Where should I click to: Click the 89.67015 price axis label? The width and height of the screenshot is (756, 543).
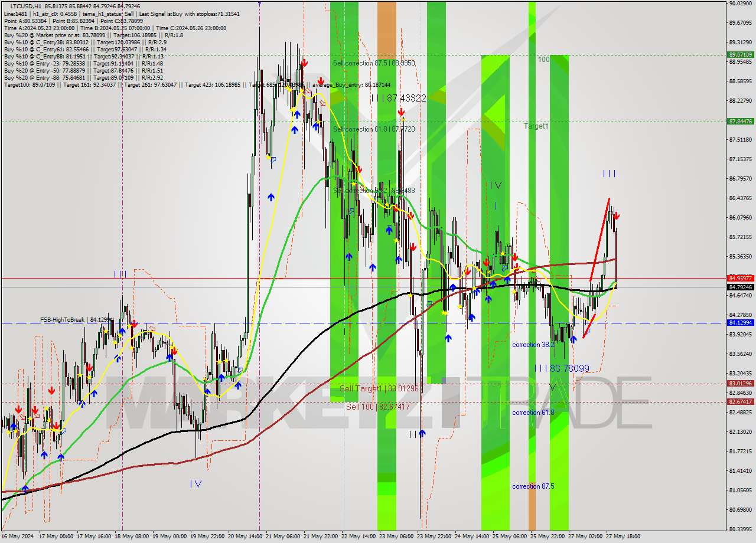740,23
